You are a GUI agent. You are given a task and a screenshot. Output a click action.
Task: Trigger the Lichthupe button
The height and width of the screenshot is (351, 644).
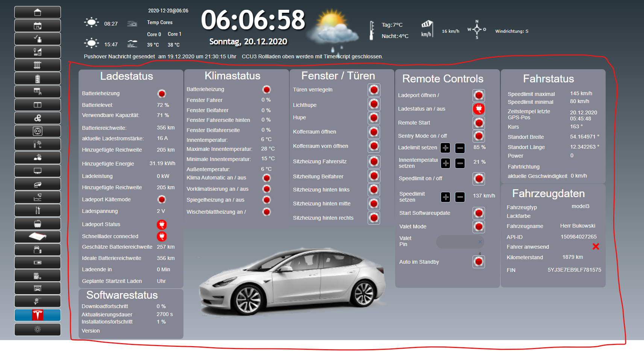tap(374, 104)
